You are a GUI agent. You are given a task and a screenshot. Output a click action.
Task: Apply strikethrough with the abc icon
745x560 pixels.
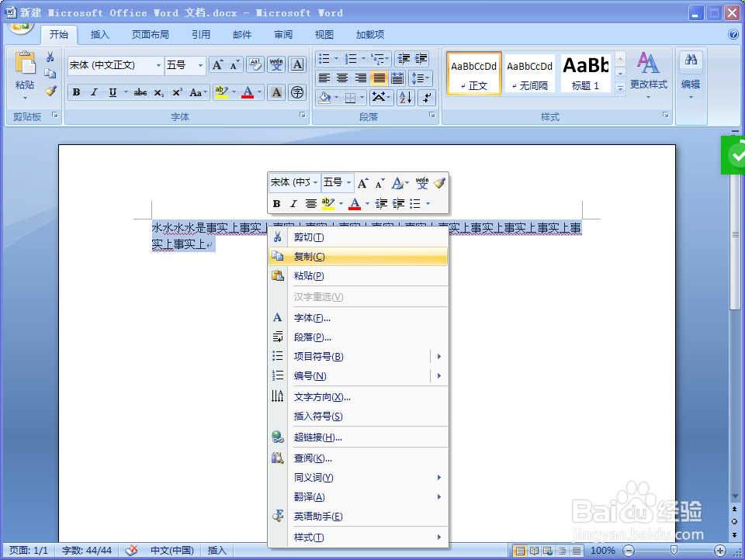[x=140, y=92]
